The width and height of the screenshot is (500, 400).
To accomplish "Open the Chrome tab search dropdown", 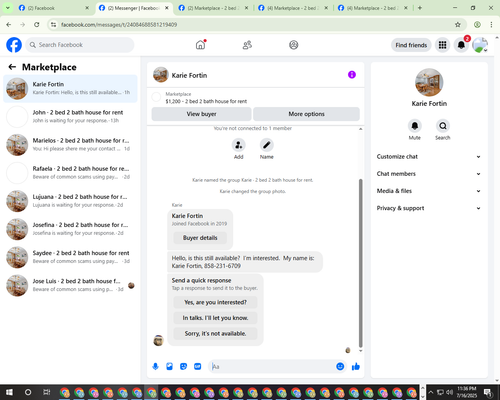I will 7,8.
